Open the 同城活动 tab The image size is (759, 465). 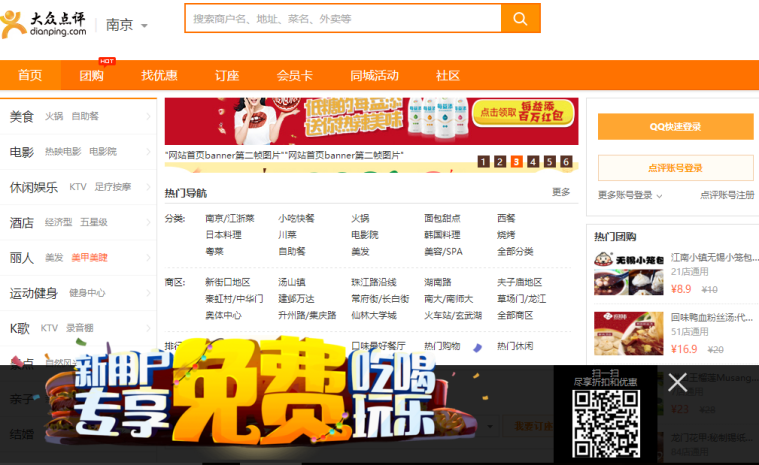[374, 75]
